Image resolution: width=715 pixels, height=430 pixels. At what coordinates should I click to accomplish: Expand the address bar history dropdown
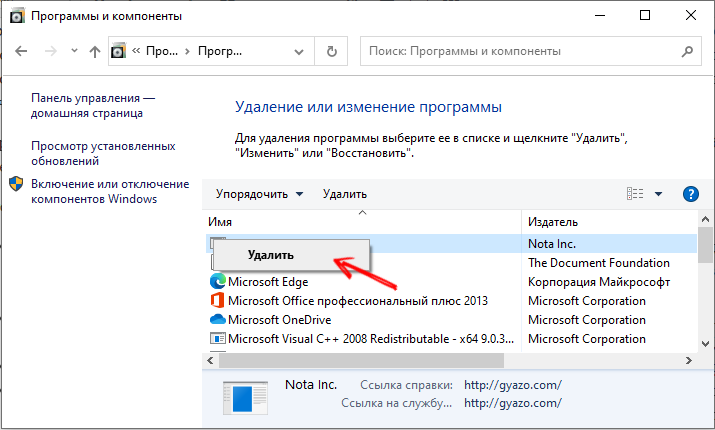click(x=299, y=52)
